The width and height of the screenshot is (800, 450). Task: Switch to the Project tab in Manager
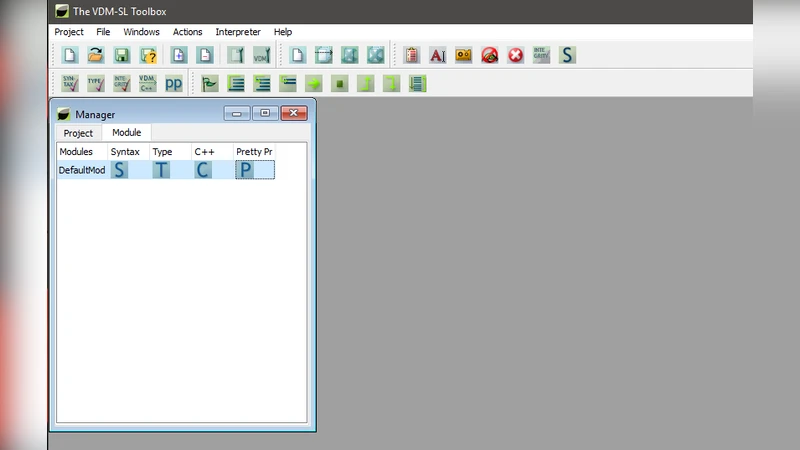(78, 133)
